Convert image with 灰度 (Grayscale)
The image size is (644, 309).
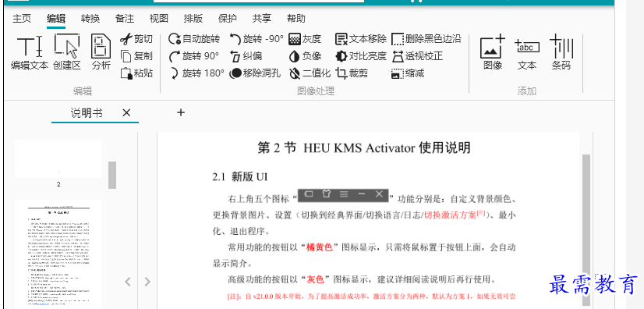pyautogui.click(x=305, y=39)
